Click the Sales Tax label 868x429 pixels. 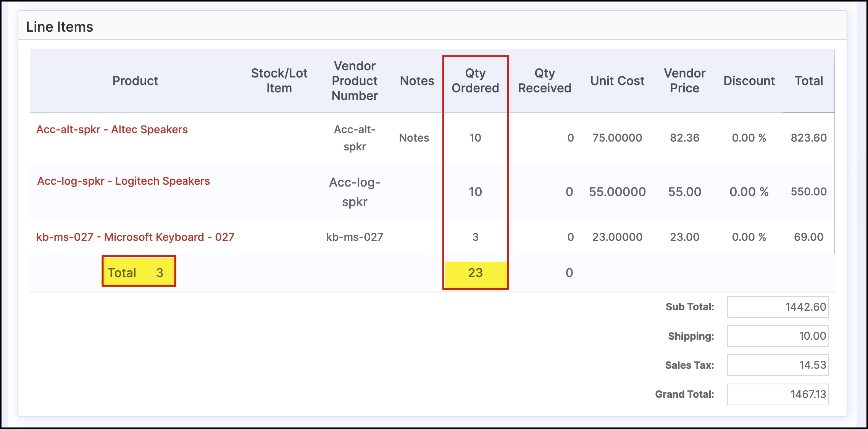coord(689,365)
